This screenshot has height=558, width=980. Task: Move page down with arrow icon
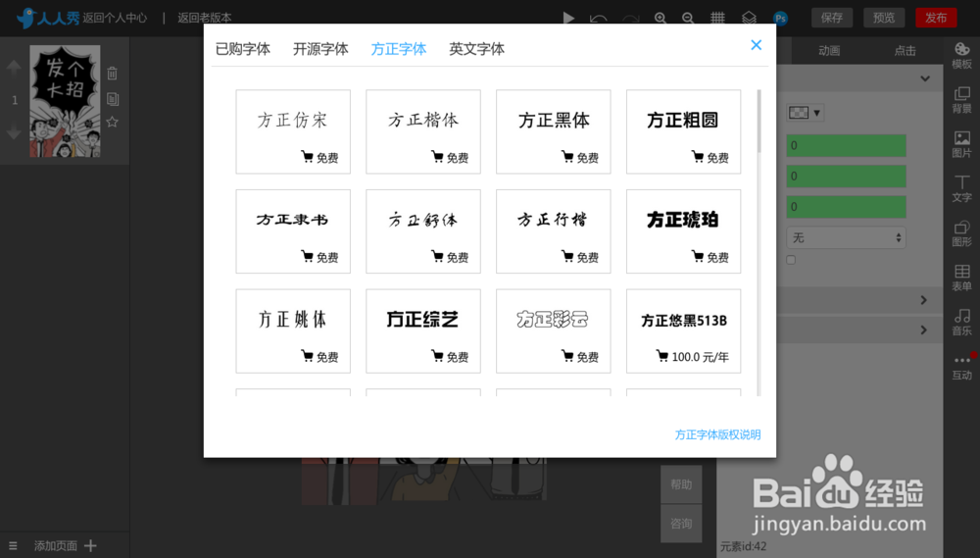(x=14, y=132)
